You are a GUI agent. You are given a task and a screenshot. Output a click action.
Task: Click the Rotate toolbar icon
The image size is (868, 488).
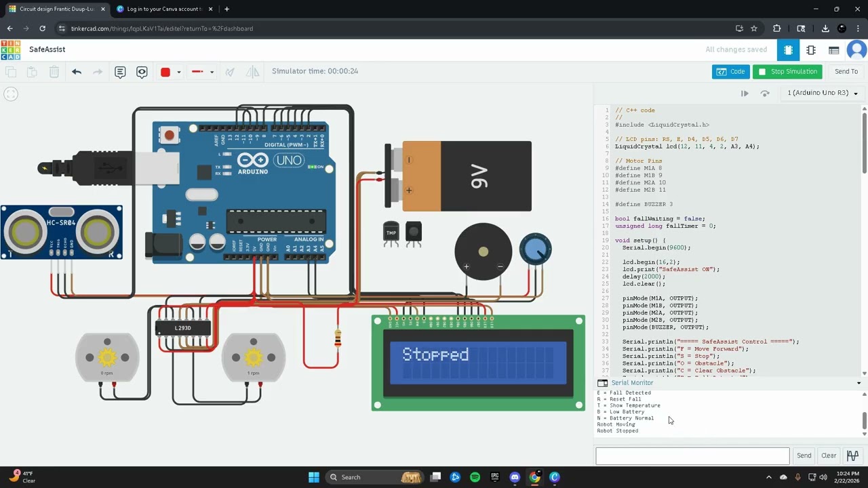pos(230,72)
